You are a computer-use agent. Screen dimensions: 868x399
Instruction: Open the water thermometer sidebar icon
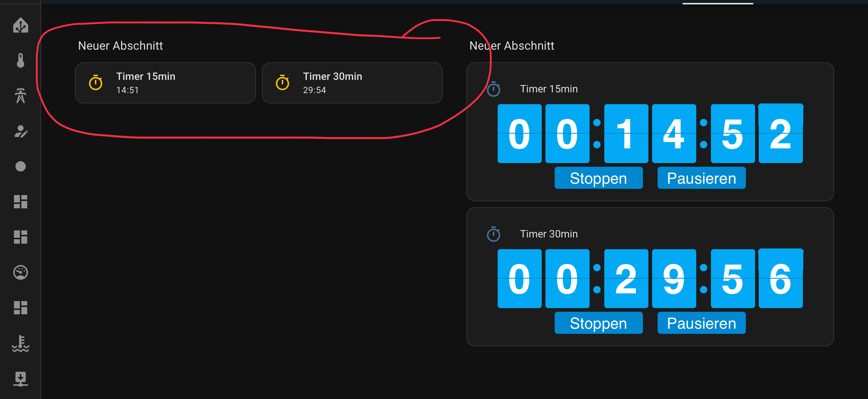pos(21,343)
